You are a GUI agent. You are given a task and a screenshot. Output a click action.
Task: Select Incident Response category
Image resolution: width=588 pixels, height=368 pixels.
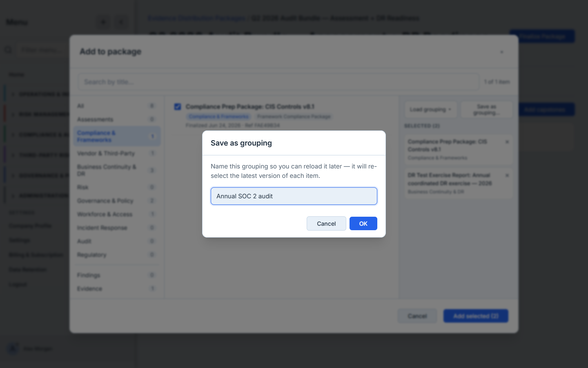tap(117, 228)
